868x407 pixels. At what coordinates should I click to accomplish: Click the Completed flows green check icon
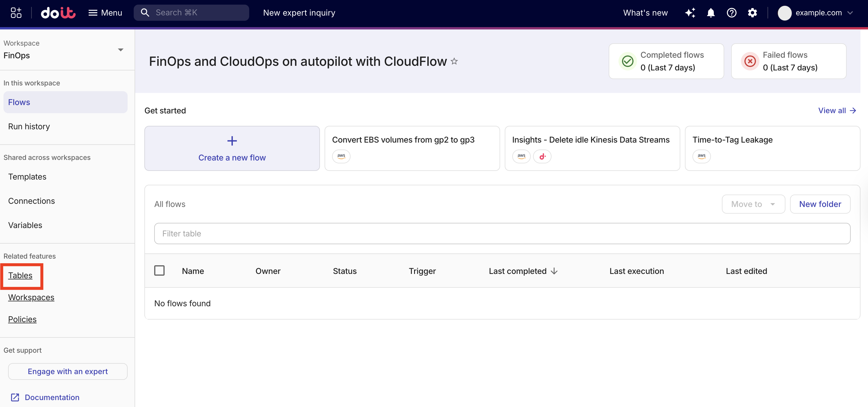[x=627, y=61]
